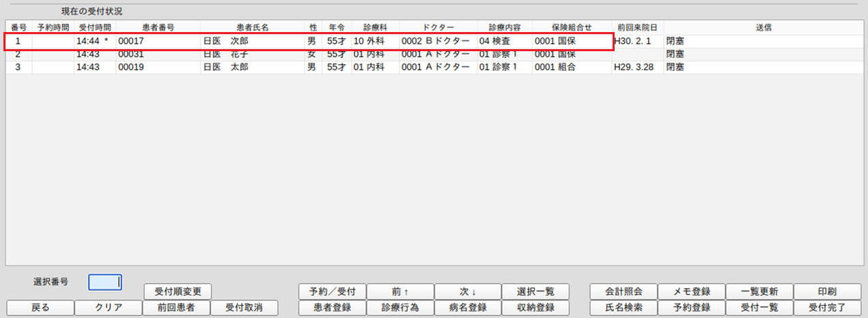The image size is (868, 318).
Task: Click 0001 組合 insurance cell
Action: [555, 67]
